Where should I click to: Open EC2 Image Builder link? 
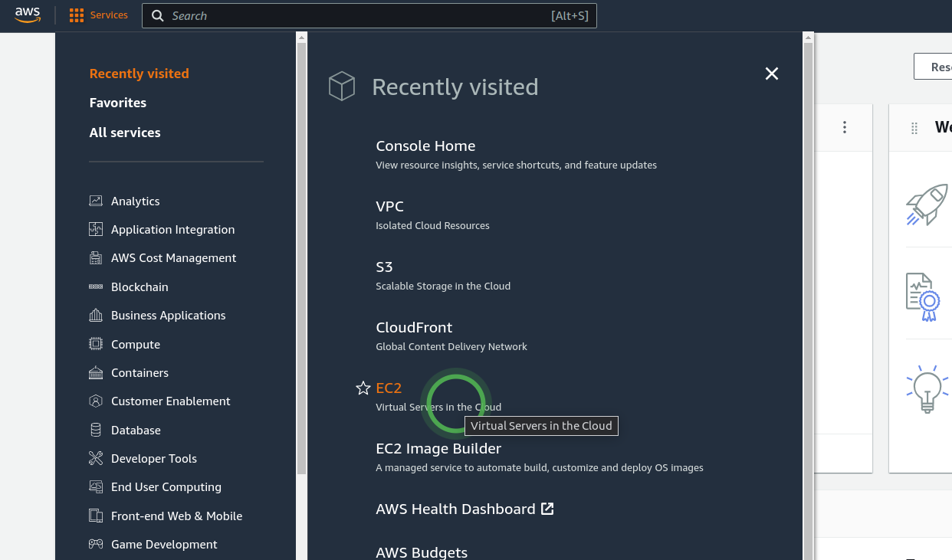click(438, 448)
